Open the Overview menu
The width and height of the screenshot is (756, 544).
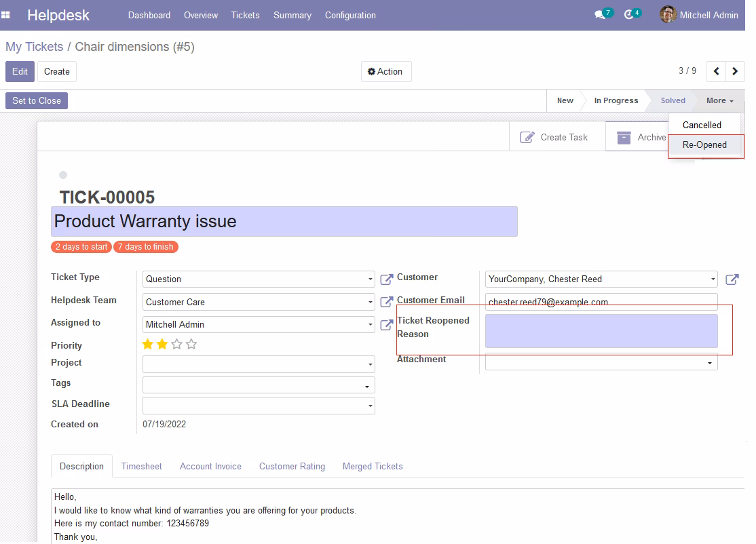coord(201,15)
